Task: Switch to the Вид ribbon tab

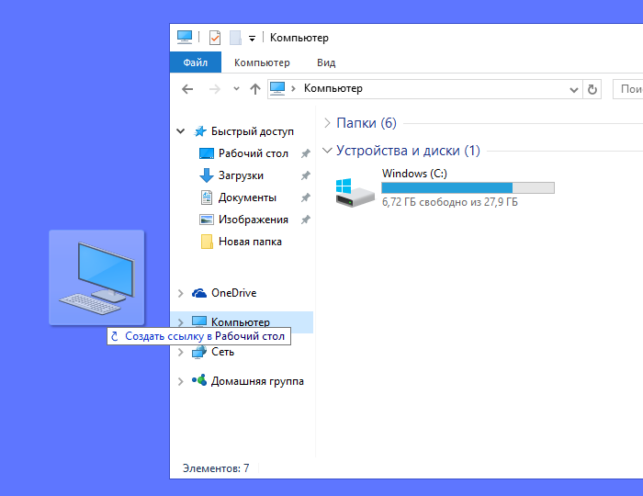Action: (326, 63)
